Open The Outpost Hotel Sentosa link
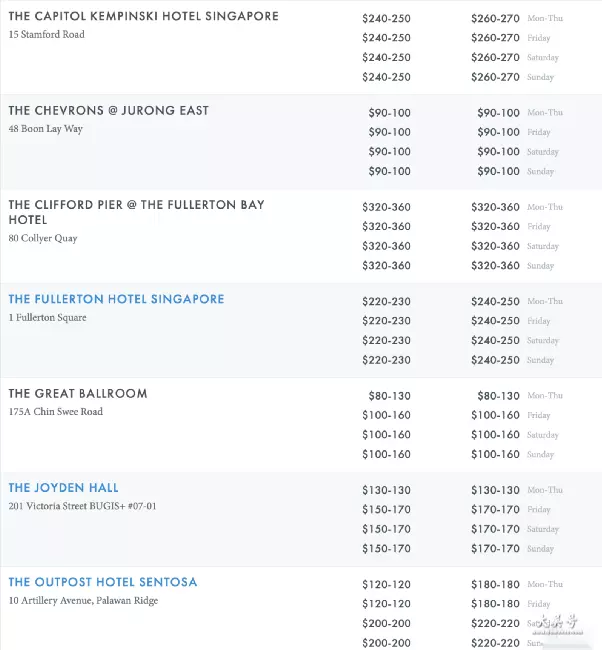Screen dimensions: 602x650 pos(103,582)
